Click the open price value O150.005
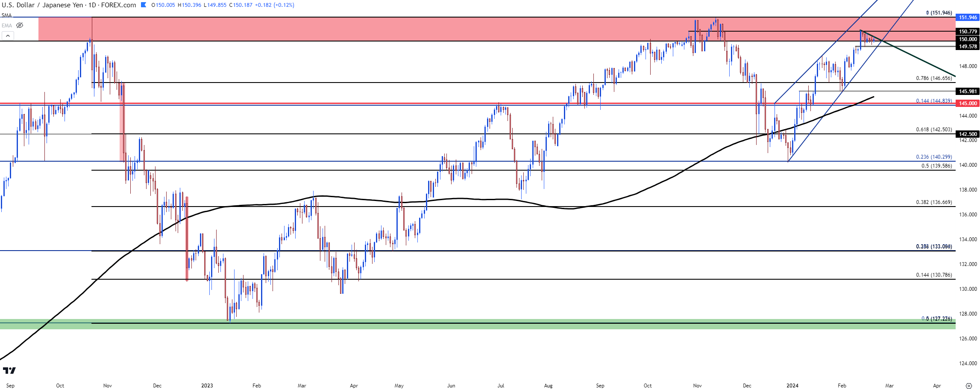This screenshot has width=980, height=390. (163, 5)
